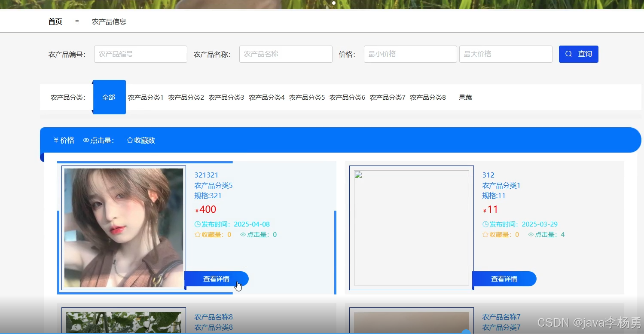Select the 果蔬 category

pos(465,98)
